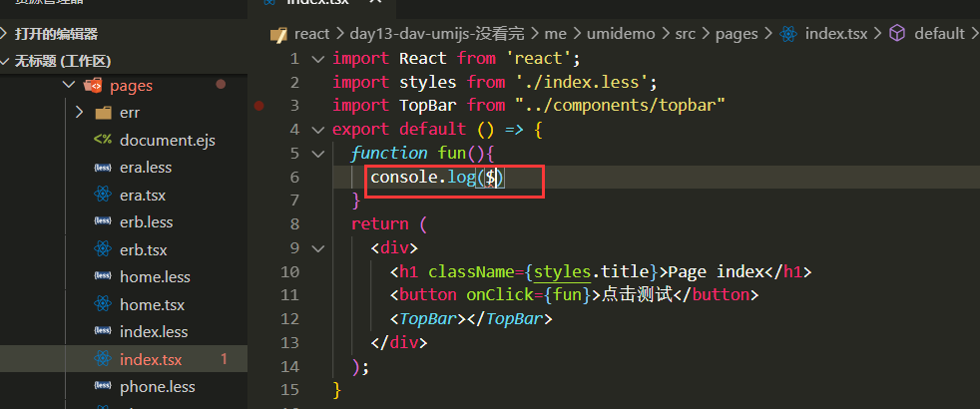Fold the div element at line 9
This screenshot has height=409, width=980.
318,248
